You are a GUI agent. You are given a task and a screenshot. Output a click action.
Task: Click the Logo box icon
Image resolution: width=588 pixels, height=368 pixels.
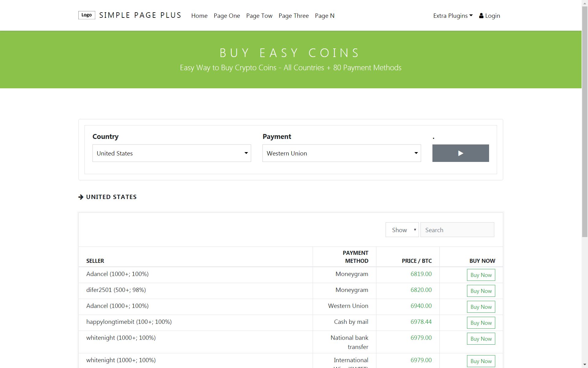point(87,15)
